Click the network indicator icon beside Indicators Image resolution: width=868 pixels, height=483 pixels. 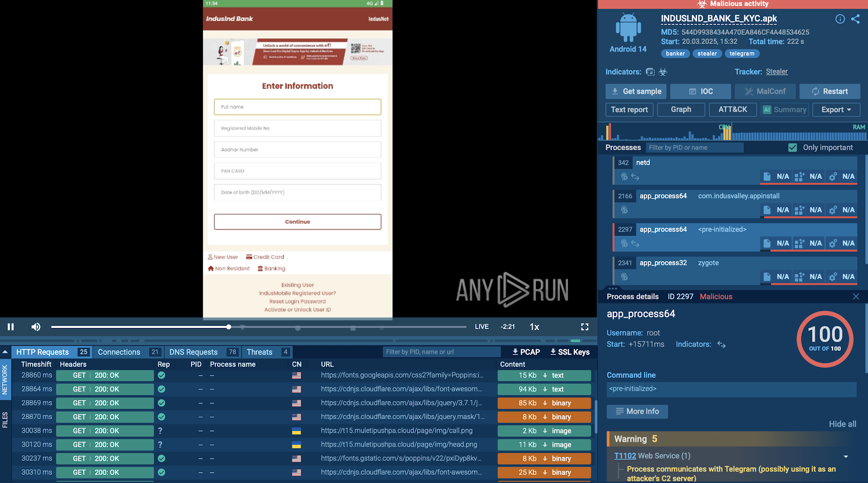coord(650,72)
